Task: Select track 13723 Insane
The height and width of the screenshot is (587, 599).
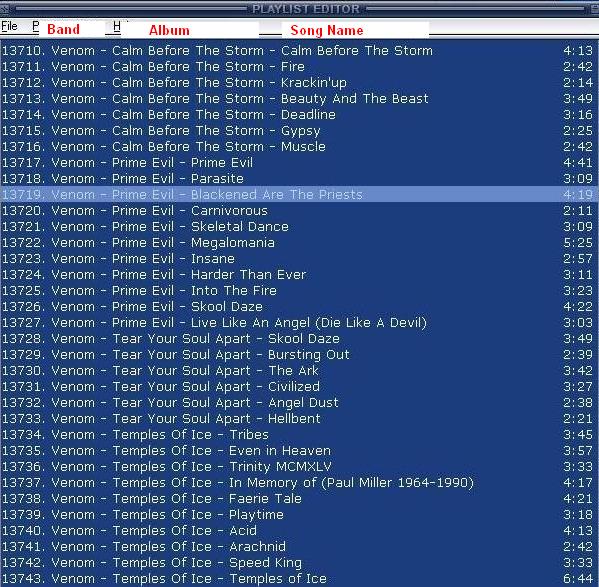Action: (x=299, y=259)
